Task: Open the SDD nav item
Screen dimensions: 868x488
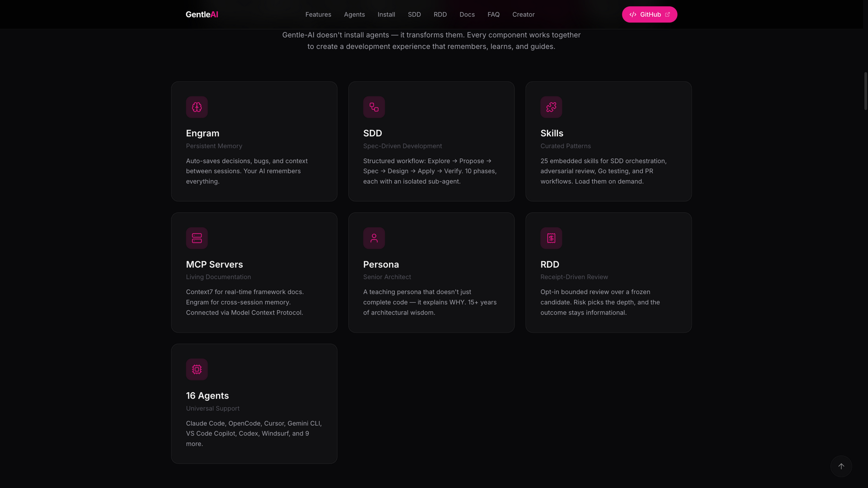Action: (x=414, y=14)
